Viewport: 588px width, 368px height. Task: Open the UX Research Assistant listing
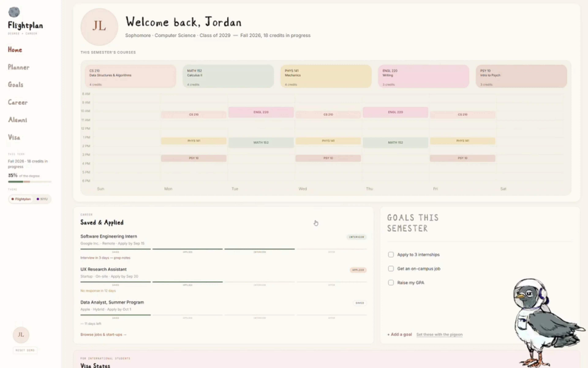[103, 269]
